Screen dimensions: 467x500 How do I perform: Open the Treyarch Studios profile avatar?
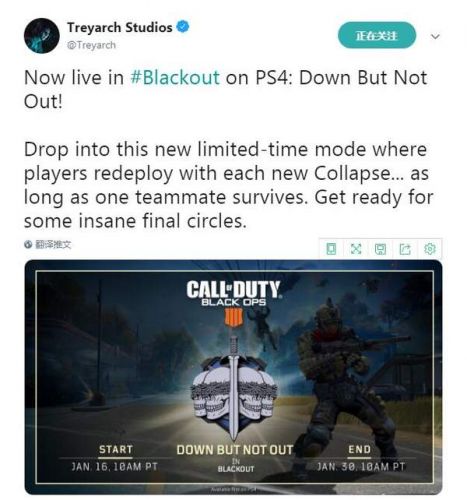click(42, 36)
